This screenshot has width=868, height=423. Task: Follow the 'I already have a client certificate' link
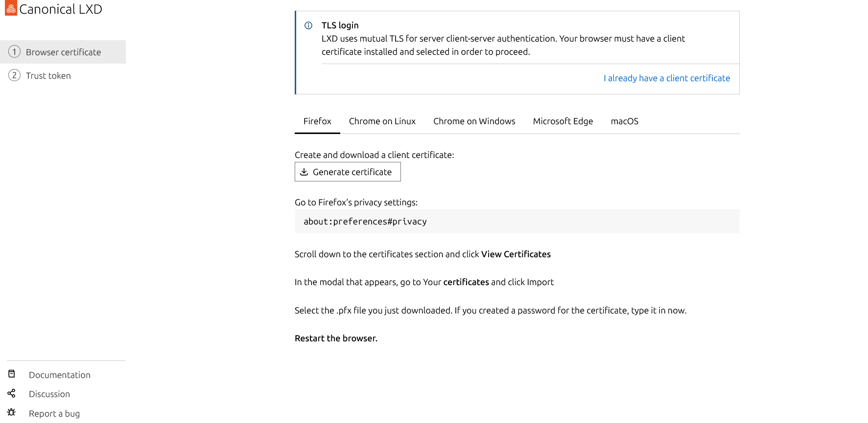pyautogui.click(x=666, y=78)
